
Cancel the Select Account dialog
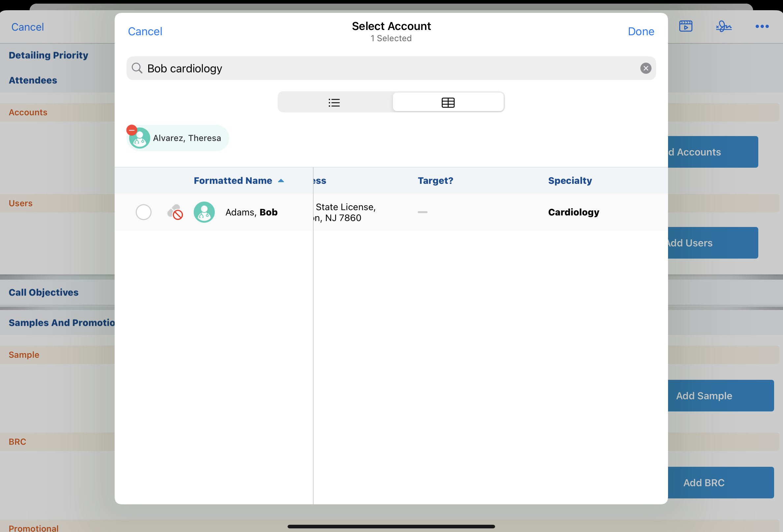[145, 31]
